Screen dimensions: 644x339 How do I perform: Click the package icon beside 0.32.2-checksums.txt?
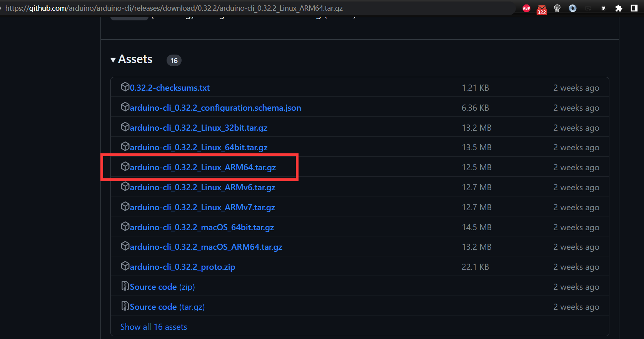click(x=125, y=87)
